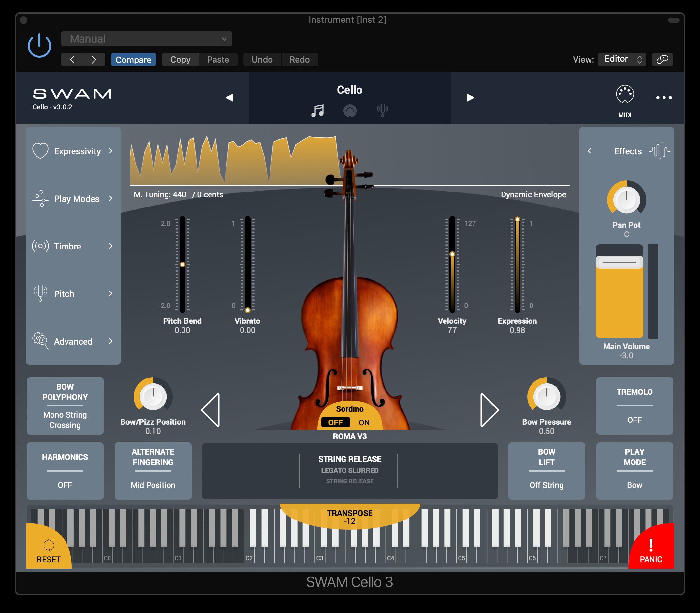The width and height of the screenshot is (700, 613).
Task: Open the Advanced section
Action: pos(73,341)
